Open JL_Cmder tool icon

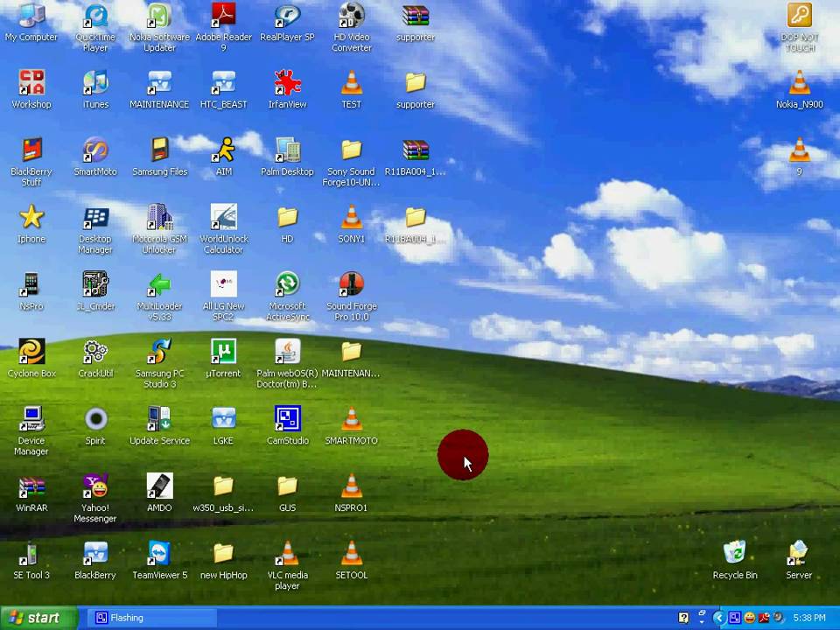click(95, 283)
